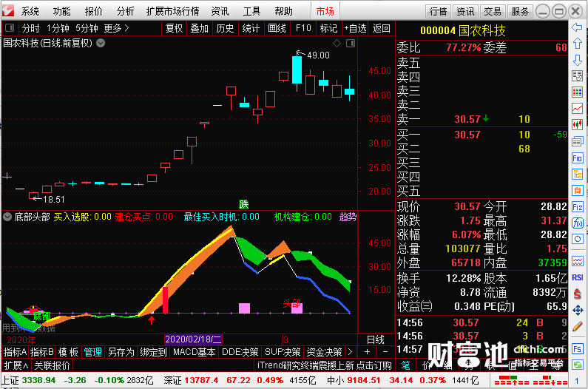The image size is (588, 389).
Task: Click the plus zoom-in button
Action: pos(367,352)
